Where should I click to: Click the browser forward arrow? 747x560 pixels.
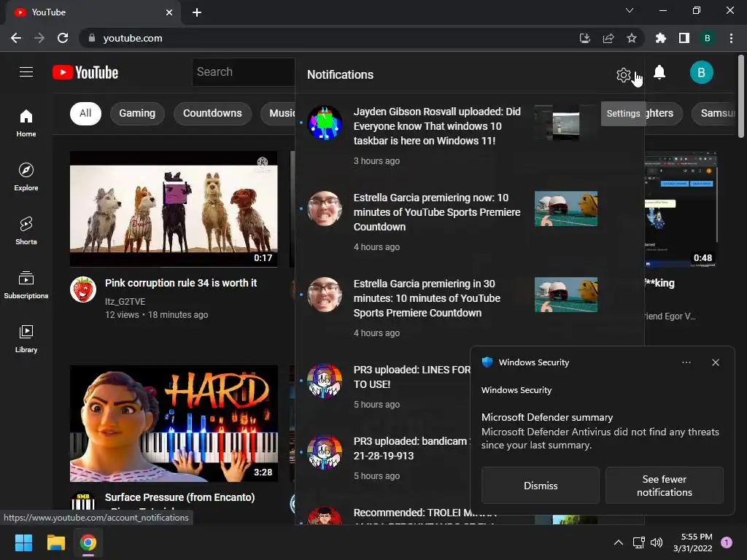(x=39, y=38)
